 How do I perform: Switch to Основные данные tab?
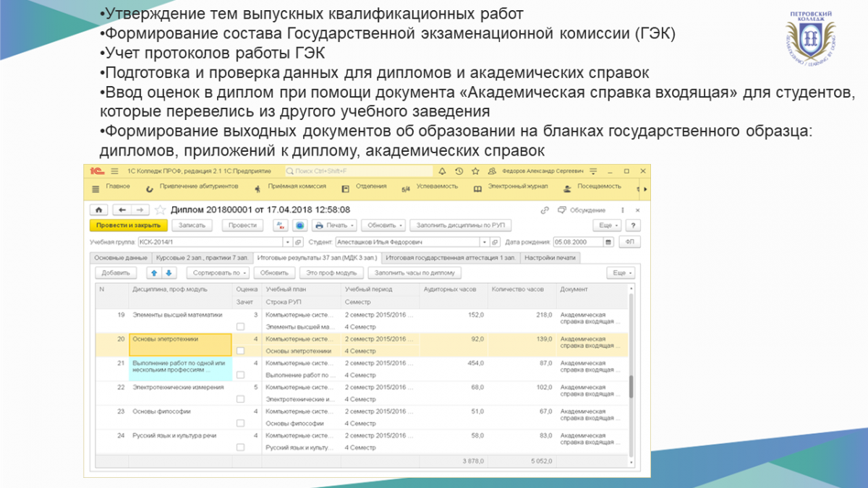120,257
